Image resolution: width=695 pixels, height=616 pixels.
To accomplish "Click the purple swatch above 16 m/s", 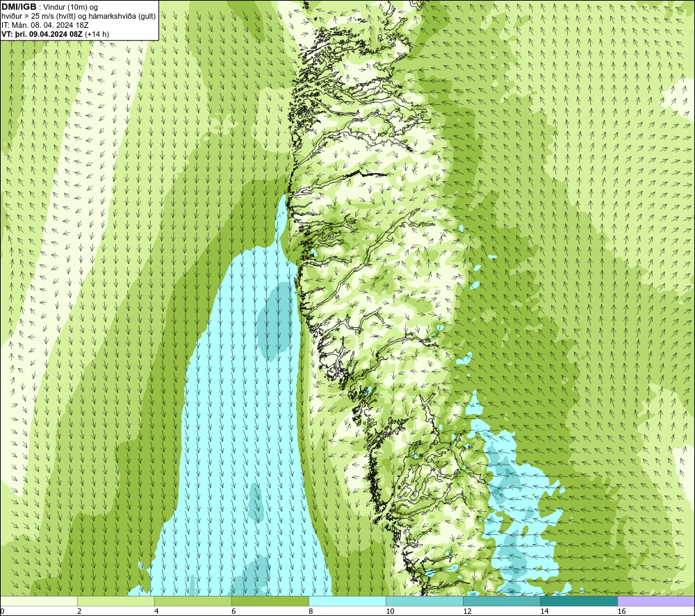I will [x=656, y=601].
